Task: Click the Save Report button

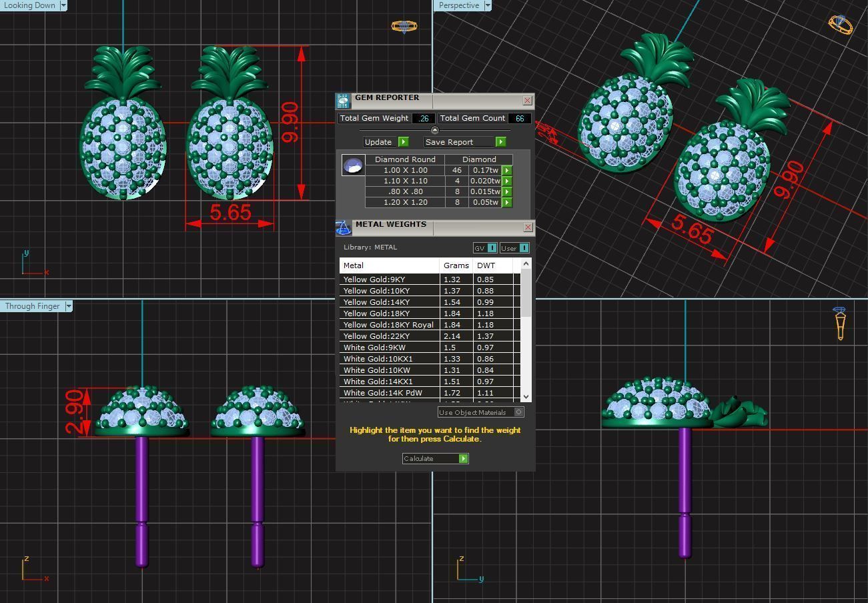Action: pyautogui.click(x=460, y=142)
